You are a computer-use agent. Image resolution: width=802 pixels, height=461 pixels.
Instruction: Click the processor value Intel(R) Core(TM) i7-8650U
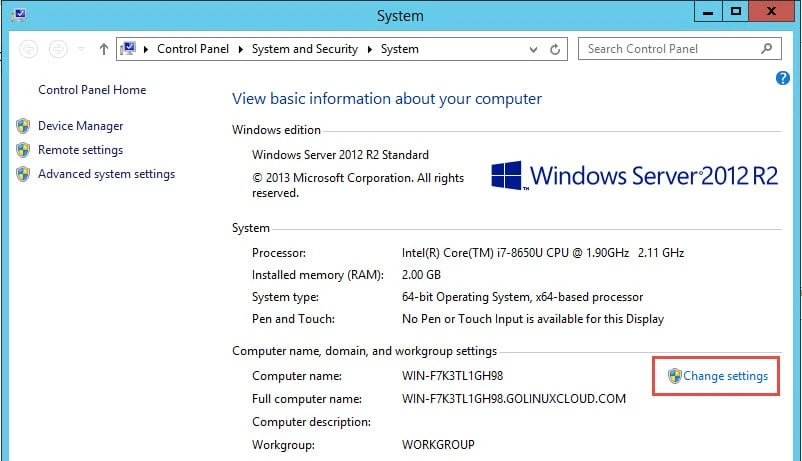[x=543, y=253]
